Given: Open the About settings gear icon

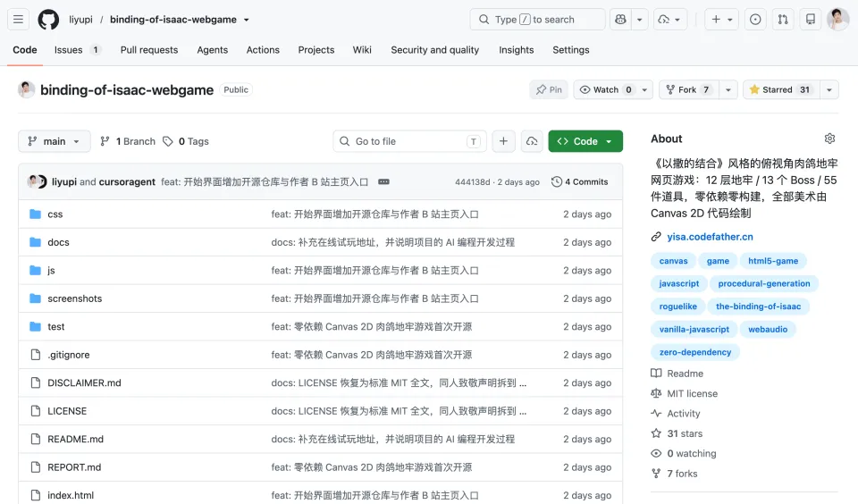Looking at the screenshot, I should (829, 139).
